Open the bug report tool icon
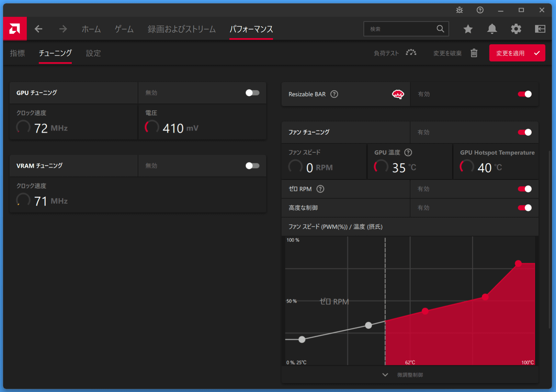 459,10
